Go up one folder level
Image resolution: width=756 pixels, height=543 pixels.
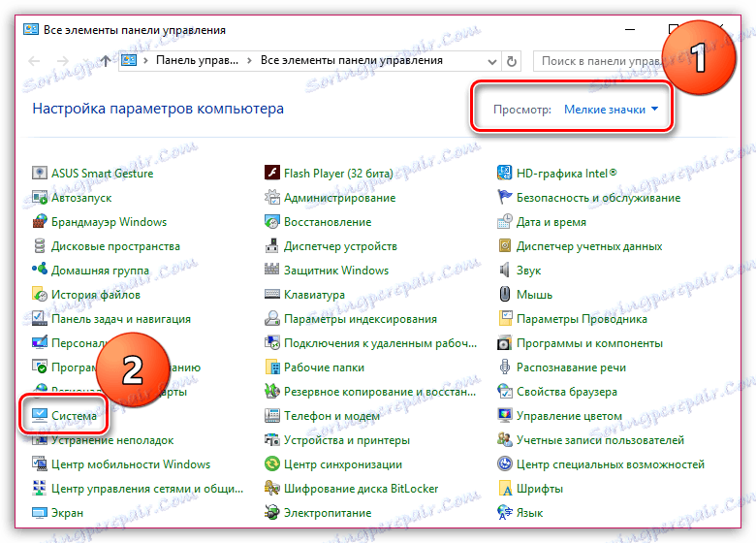pyautogui.click(x=105, y=61)
